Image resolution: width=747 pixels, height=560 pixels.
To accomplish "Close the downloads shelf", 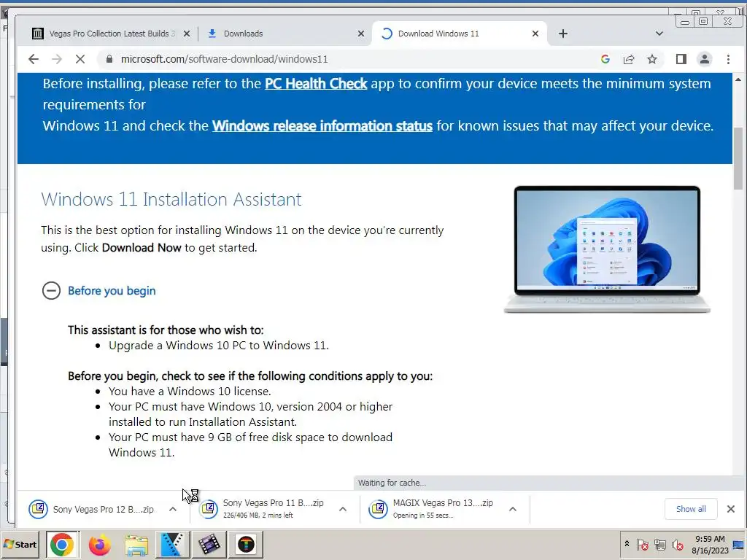I will [x=731, y=509].
